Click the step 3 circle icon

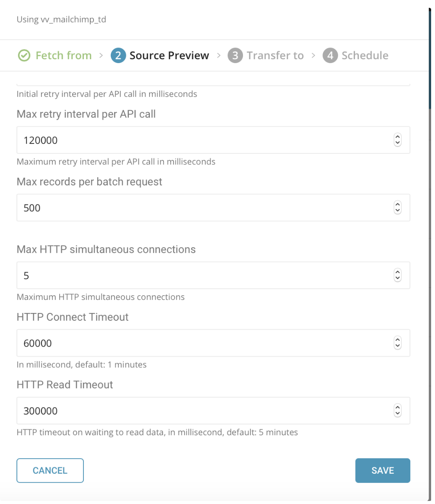(235, 56)
